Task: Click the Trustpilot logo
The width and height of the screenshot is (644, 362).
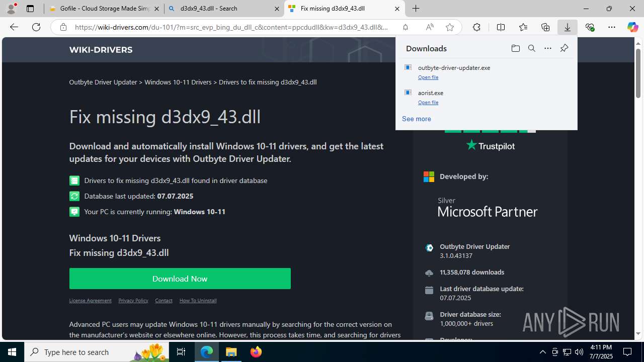Action: 490,146
